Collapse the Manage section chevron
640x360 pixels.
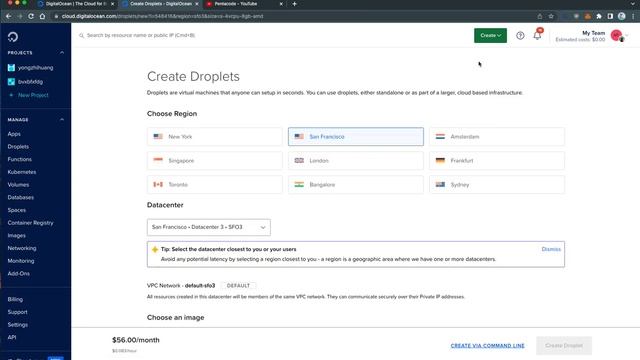coord(62,120)
